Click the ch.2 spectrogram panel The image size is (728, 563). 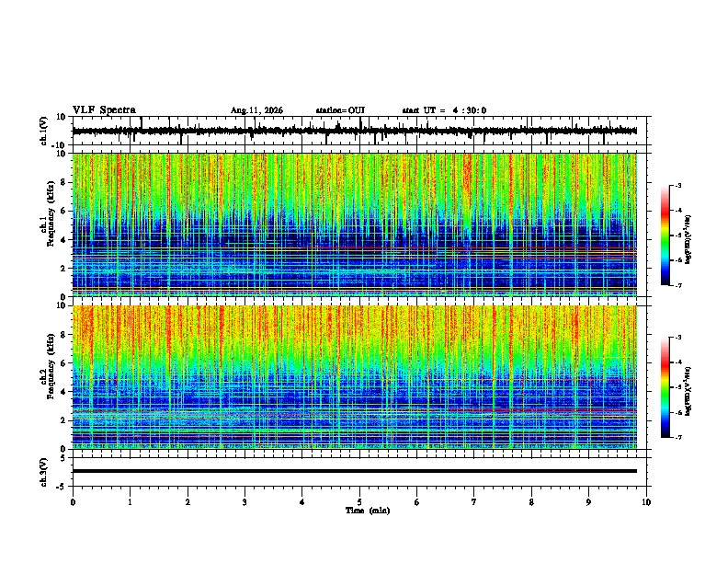click(355, 377)
